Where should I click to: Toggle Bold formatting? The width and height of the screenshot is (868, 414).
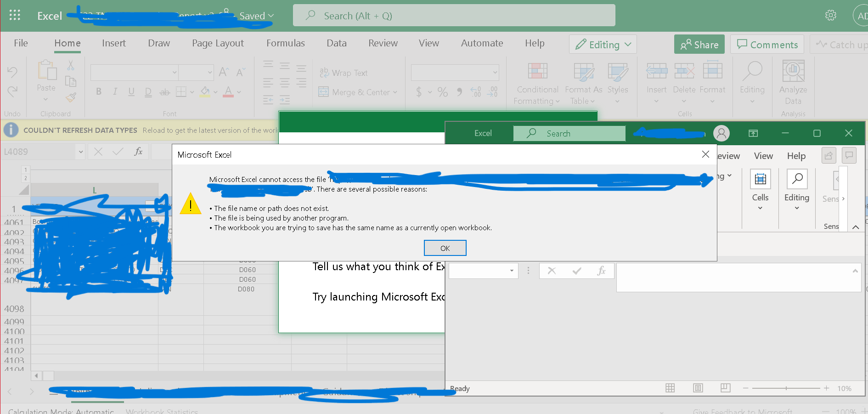coord(99,91)
